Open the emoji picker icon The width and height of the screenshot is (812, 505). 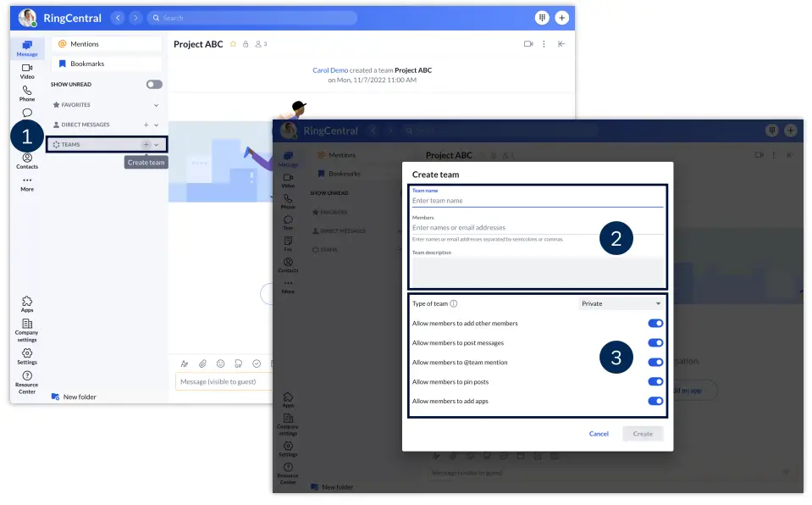pyautogui.click(x=221, y=364)
